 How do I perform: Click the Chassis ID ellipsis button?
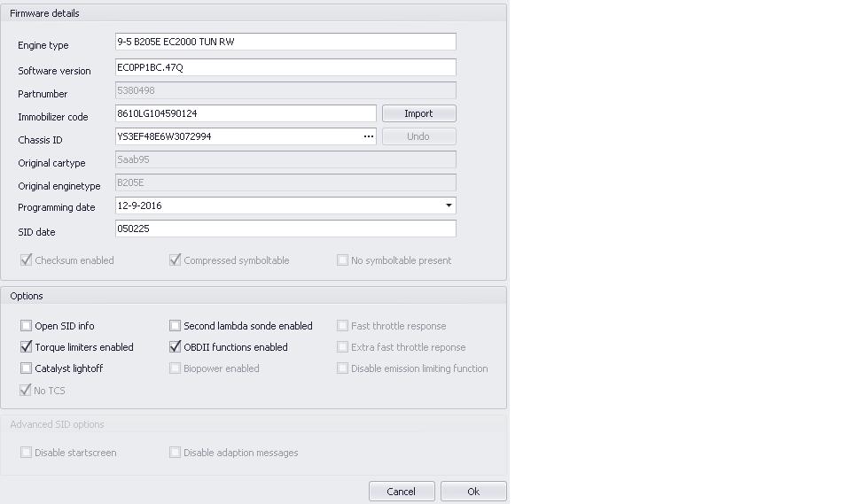coord(368,136)
